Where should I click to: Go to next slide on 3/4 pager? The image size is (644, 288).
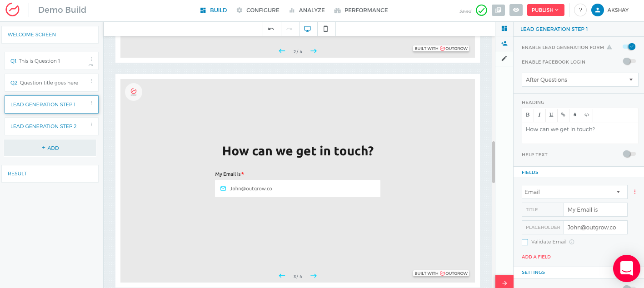coord(314,276)
